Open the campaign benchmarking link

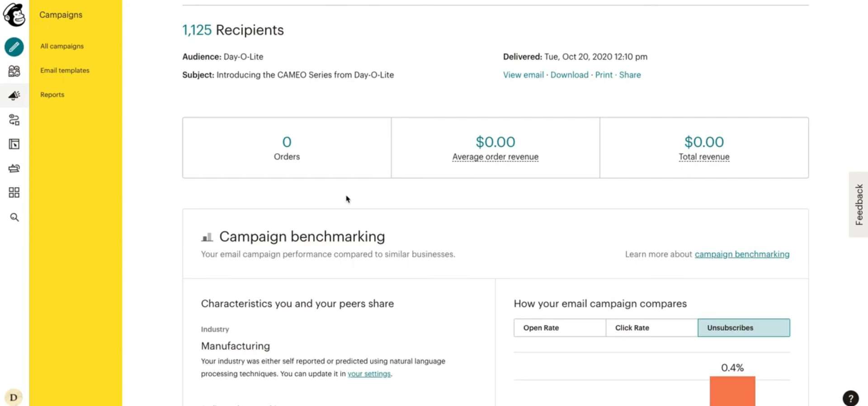coord(742,254)
